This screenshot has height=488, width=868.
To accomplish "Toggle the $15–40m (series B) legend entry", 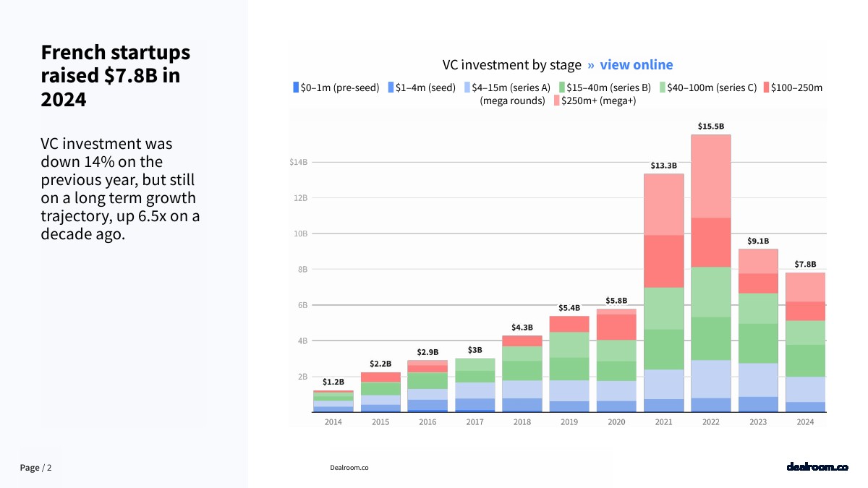I will click(x=605, y=87).
